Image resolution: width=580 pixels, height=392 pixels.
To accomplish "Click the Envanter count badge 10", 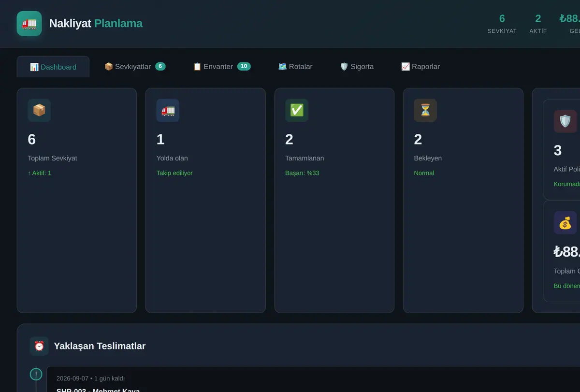I will click(244, 66).
